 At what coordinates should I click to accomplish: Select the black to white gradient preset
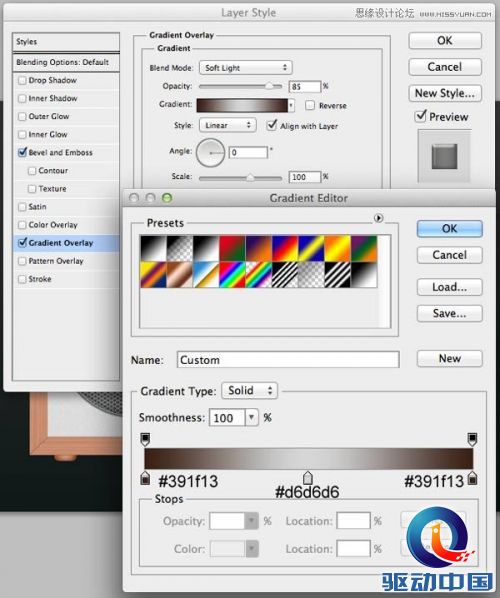[x=153, y=248]
